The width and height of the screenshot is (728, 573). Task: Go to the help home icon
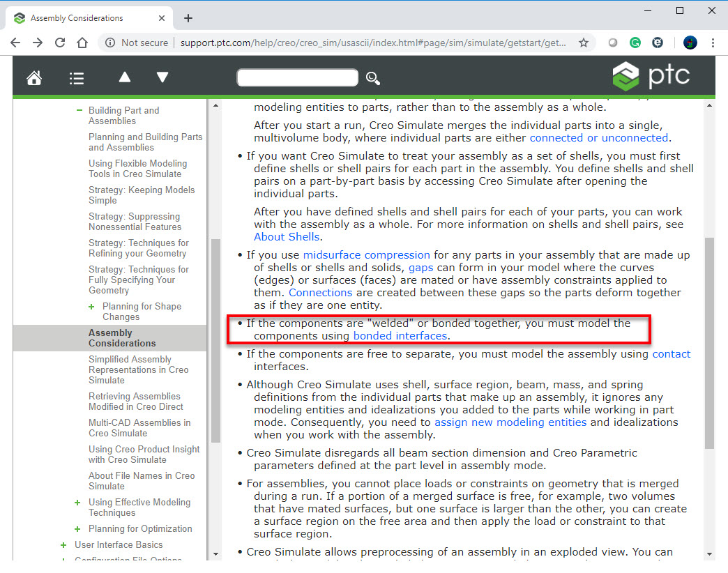pos(34,78)
